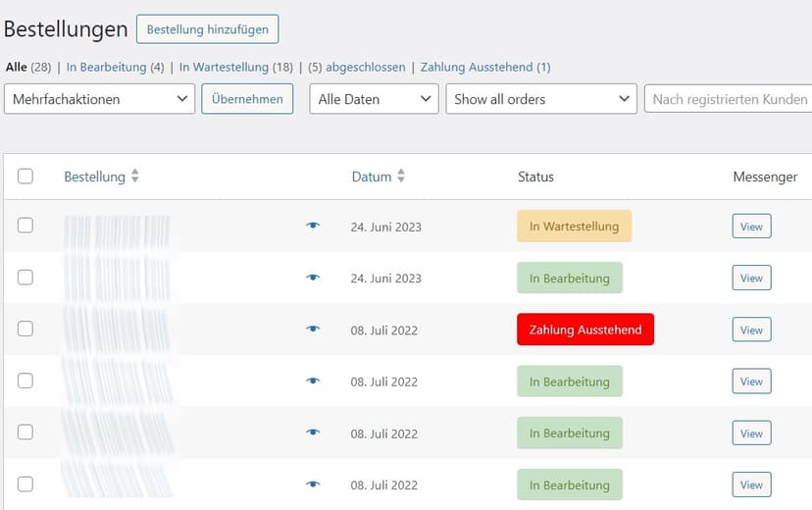The height and width of the screenshot is (510, 812).
Task: Preview the 24. Juni 2023 In Wartestellung order via eye icon
Action: click(313, 226)
